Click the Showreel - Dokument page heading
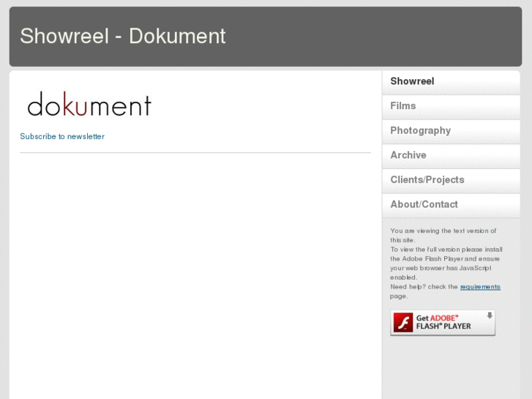532x399 pixels. tap(122, 36)
